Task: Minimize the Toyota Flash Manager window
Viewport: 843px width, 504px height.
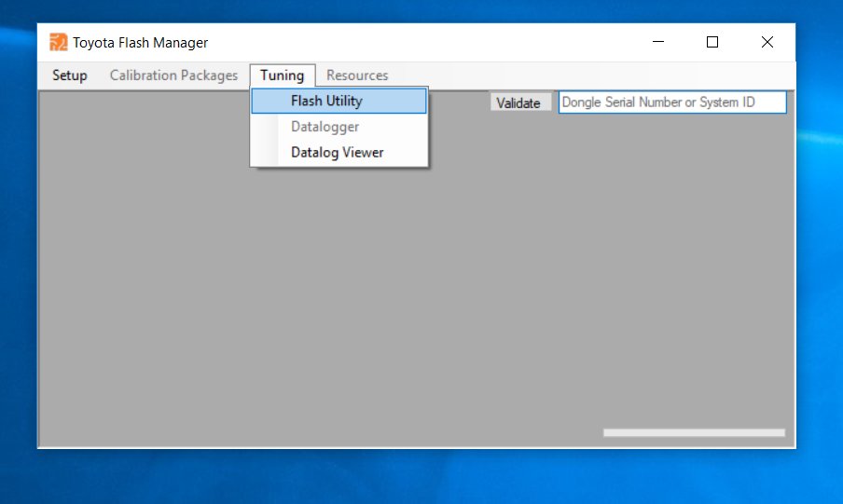Action: [658, 42]
